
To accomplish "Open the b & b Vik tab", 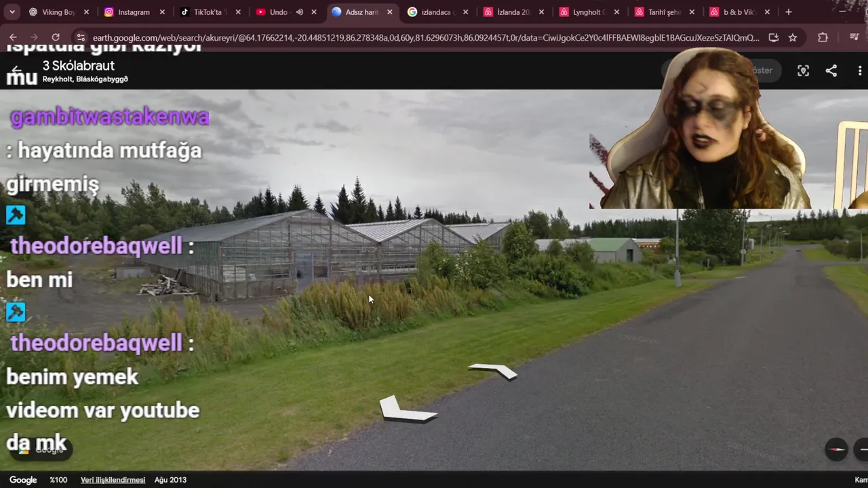I will [739, 12].
